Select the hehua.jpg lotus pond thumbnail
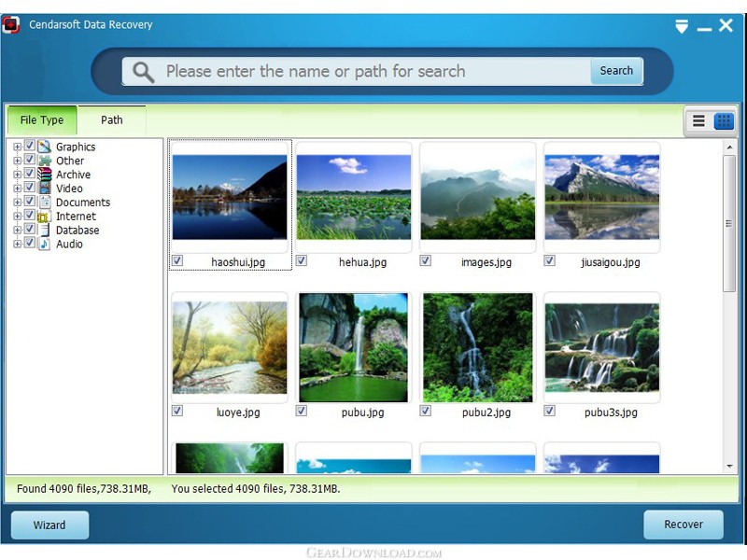Viewport: 747px width, 560px height. tap(354, 197)
